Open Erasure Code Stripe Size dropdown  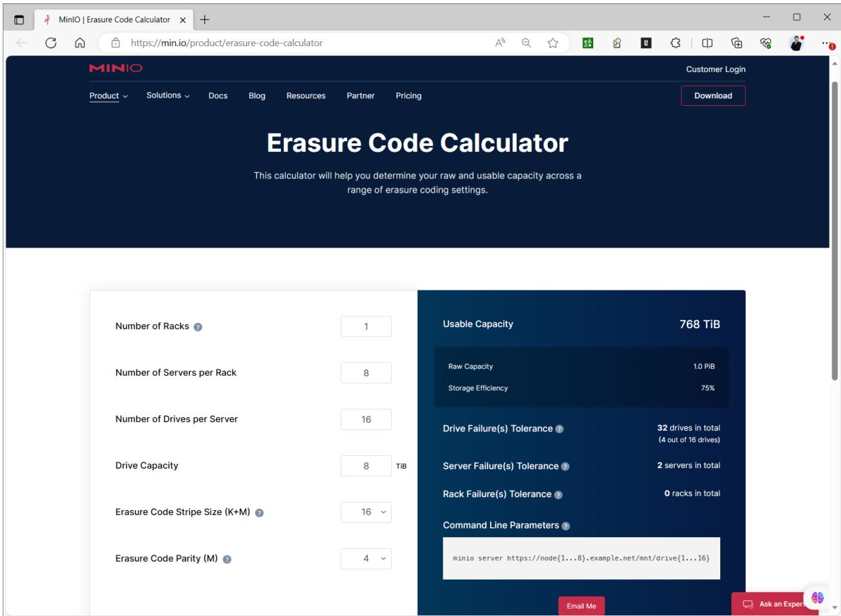[x=366, y=512]
